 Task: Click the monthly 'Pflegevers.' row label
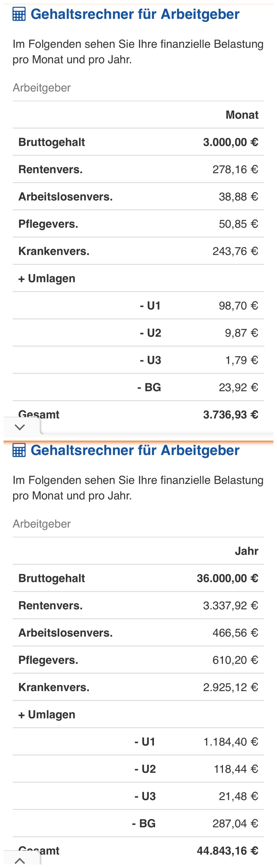point(48,224)
